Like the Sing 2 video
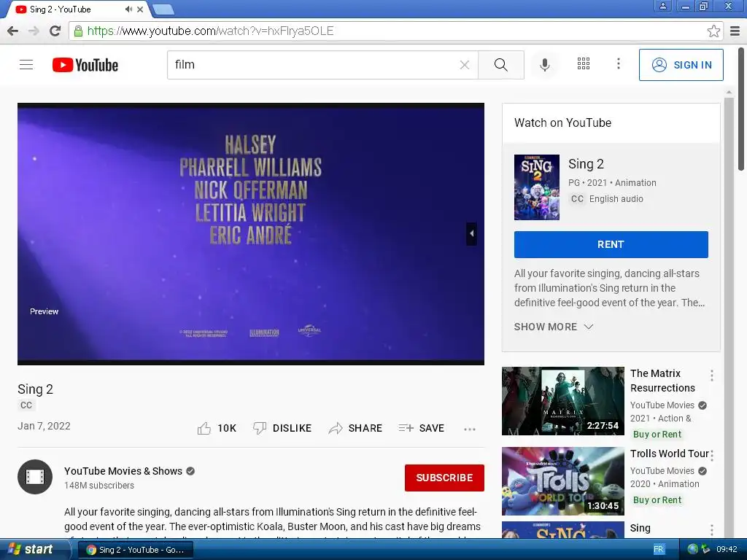Screen dimensions: 747x560 (x=217, y=428)
